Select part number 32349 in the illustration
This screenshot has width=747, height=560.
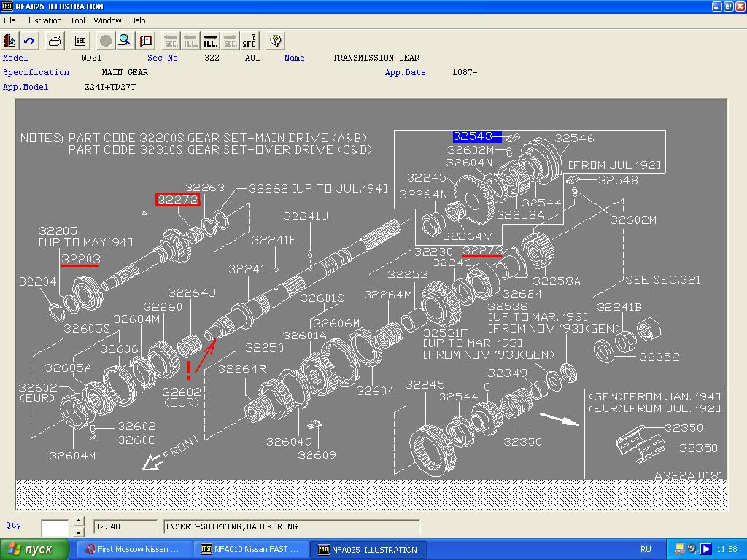[508, 373]
